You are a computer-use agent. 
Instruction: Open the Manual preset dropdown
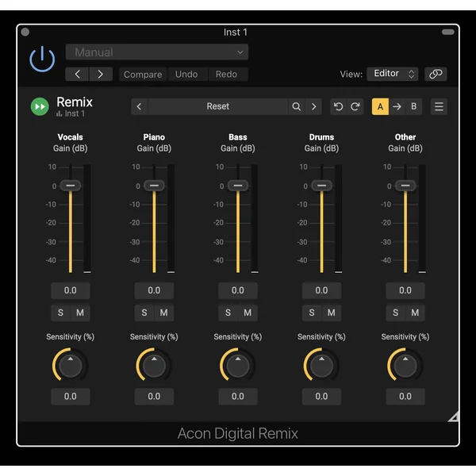pos(157,52)
